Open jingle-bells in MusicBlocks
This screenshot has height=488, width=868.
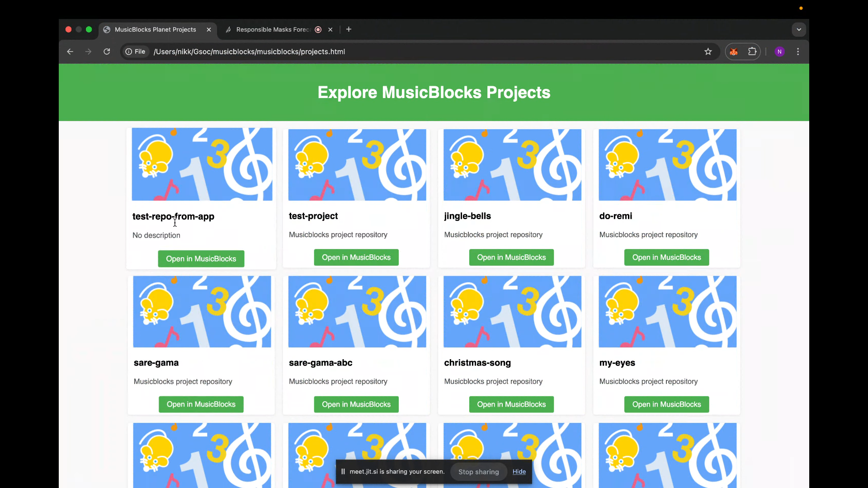[x=511, y=258]
